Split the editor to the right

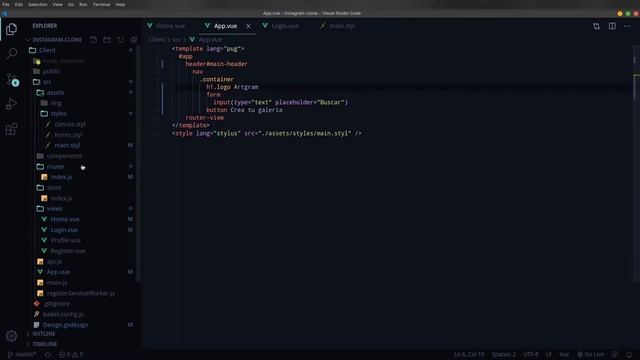(612, 26)
